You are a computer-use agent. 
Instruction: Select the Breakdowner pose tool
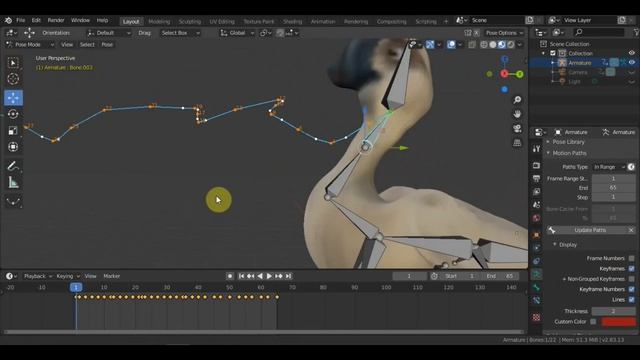point(13,202)
